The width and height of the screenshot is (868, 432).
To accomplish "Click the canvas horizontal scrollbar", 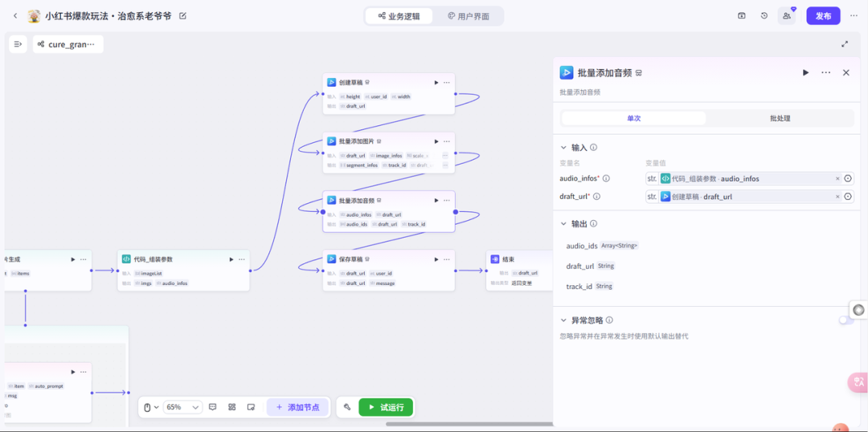I will 469,424.
